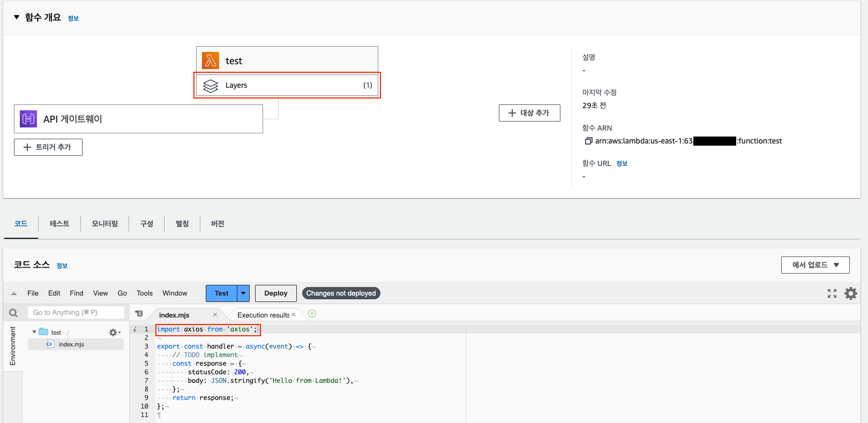The width and height of the screenshot is (868, 423).
Task: Open 정보 link next to 함수 URL
Action: (622, 164)
